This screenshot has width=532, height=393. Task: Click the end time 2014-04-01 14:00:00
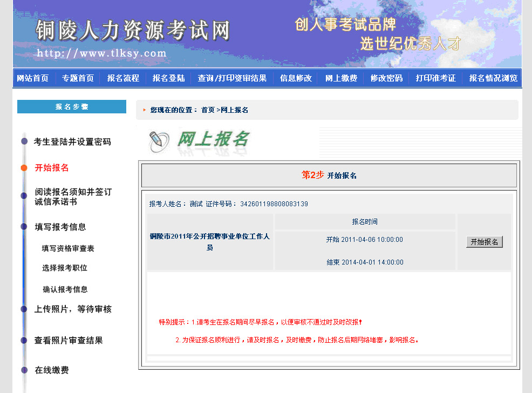(372, 262)
